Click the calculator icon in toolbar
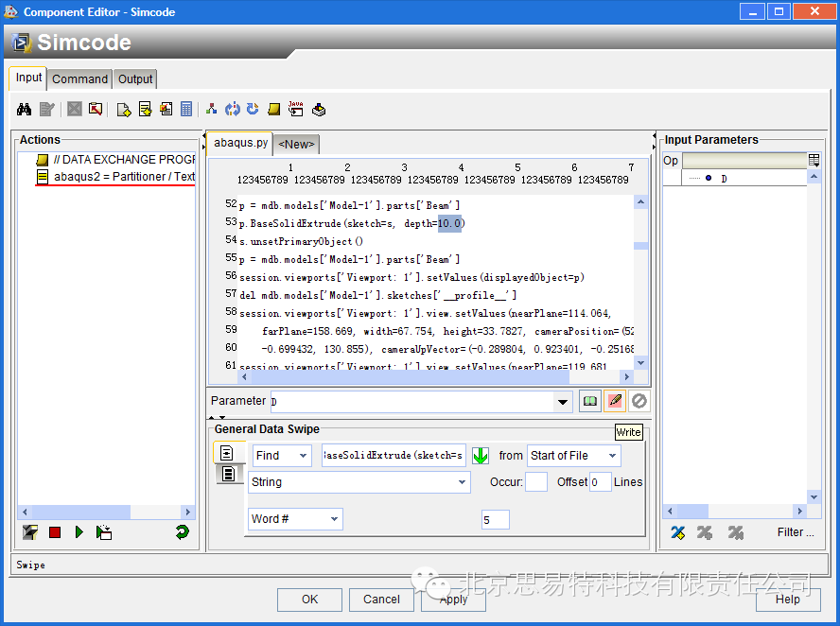This screenshot has height=626, width=840. [186, 110]
